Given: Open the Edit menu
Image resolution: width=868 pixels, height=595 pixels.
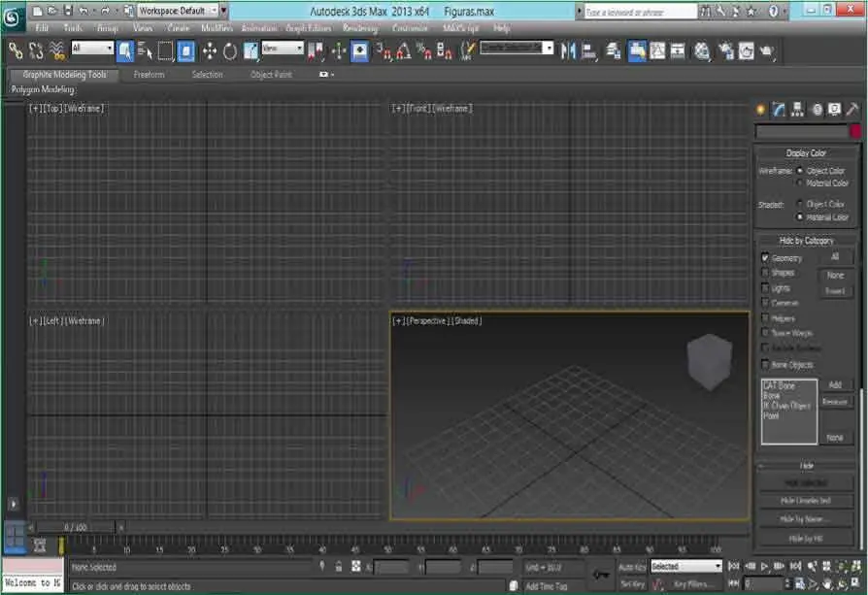Looking at the screenshot, I should (42, 28).
